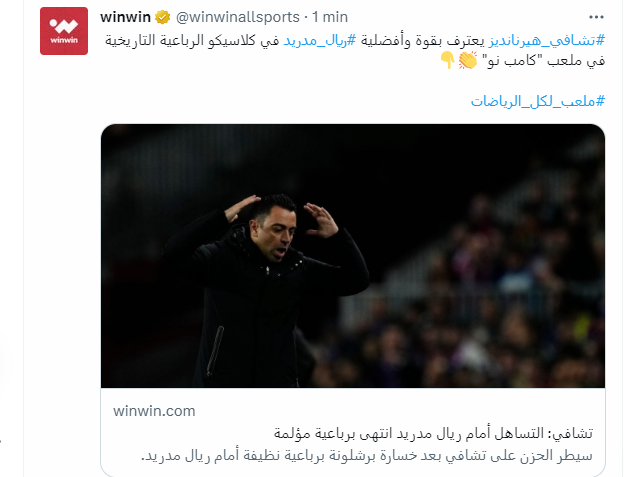Open the three-dot more options menu
This screenshot has height=477, width=624.
click(596, 17)
